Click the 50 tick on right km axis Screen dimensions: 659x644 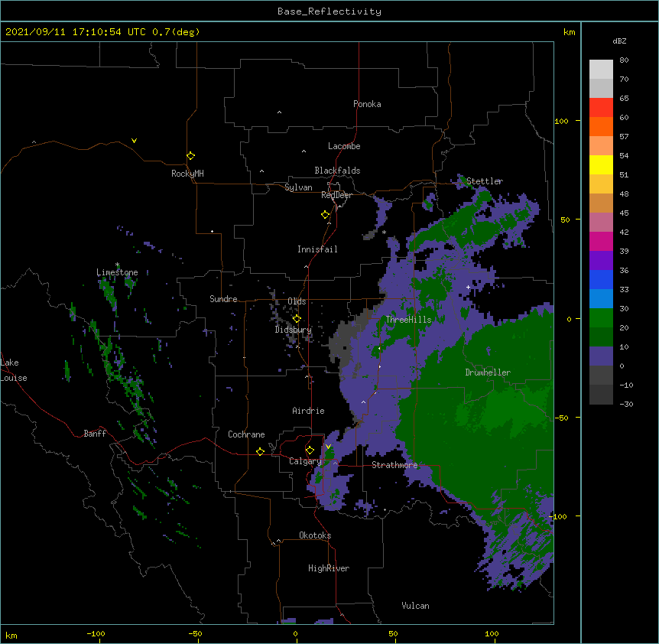point(565,220)
